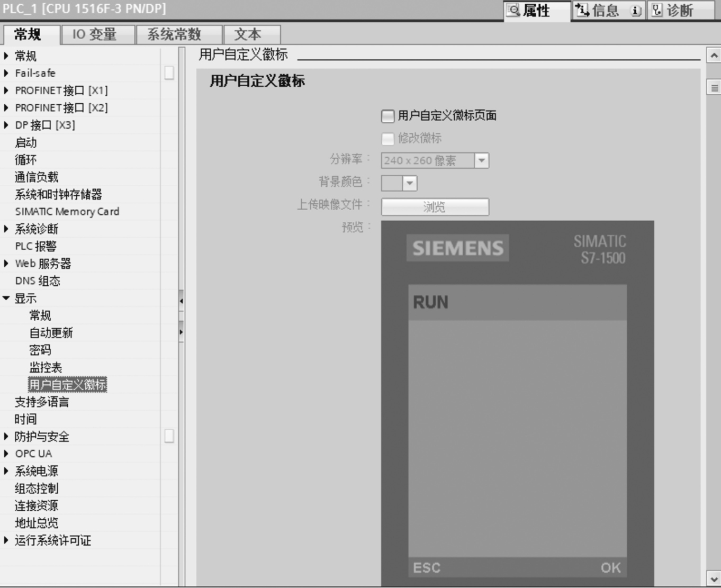721x588 pixels.
Task: Switch to the IO 变量 tab
Action: coord(98,34)
